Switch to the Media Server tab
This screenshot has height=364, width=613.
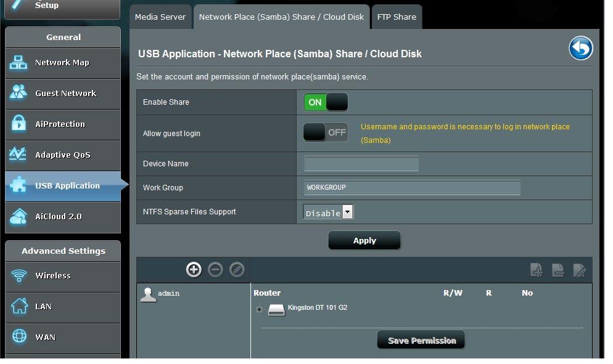(160, 17)
